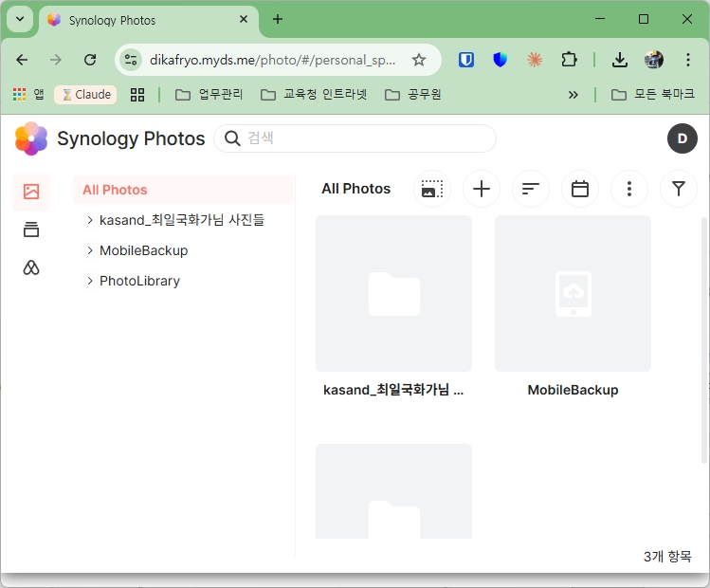Click the address bar URL
Image resolution: width=710 pixels, height=588 pixels.
point(273,60)
